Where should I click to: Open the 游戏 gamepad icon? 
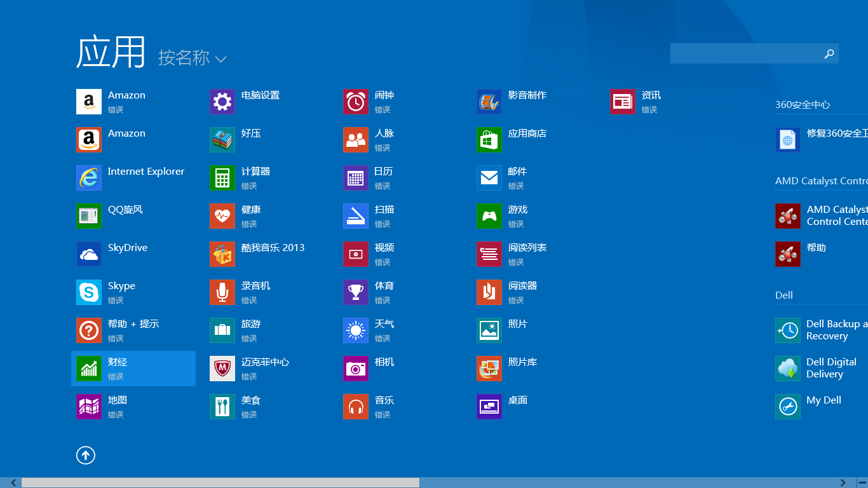tap(489, 216)
